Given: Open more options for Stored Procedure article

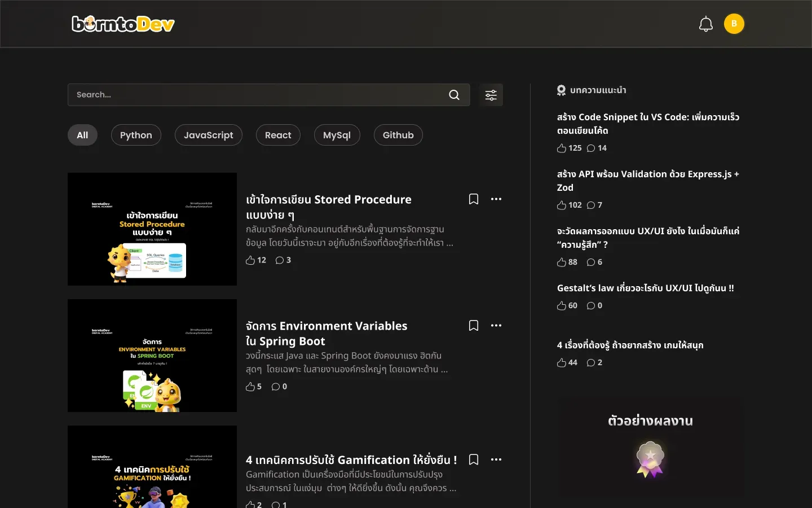Looking at the screenshot, I should 496,199.
